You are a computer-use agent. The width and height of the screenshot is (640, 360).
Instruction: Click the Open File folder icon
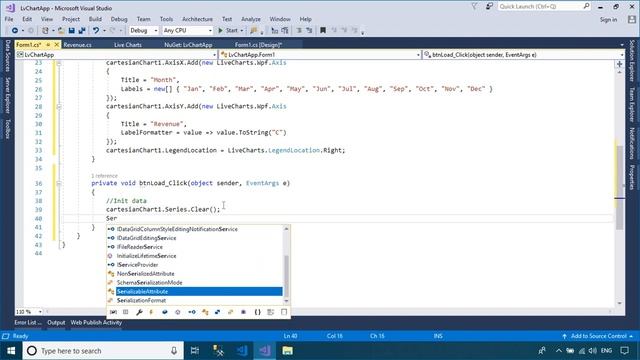click(61, 31)
